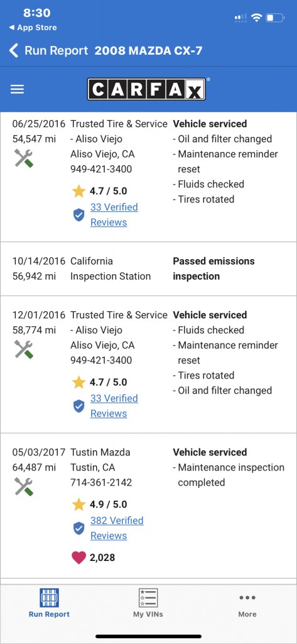297x644 pixels.
Task: Tap star rating 4.7 for 06/25/2016 shop
Action: tap(100, 191)
